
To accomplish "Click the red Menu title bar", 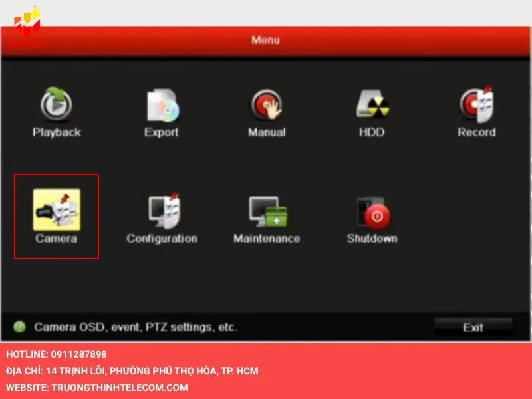I will 266,40.
